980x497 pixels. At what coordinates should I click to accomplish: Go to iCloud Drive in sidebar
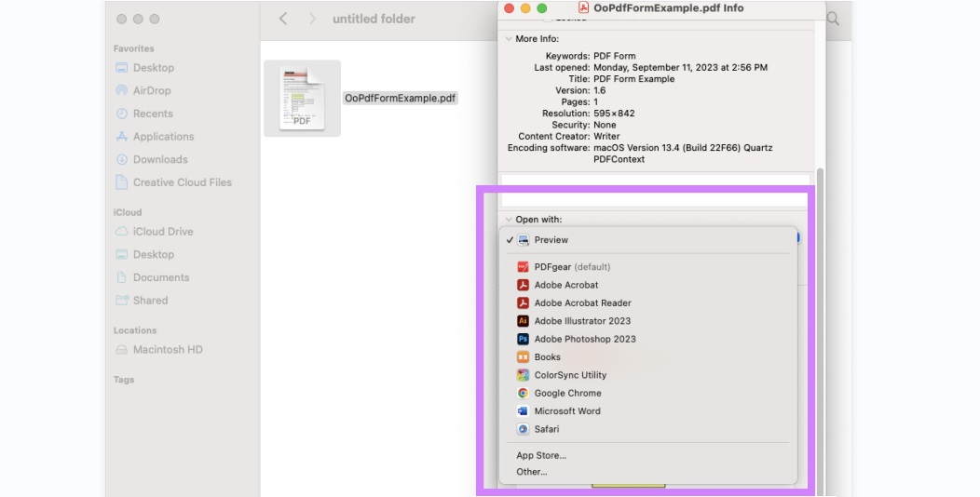[162, 231]
